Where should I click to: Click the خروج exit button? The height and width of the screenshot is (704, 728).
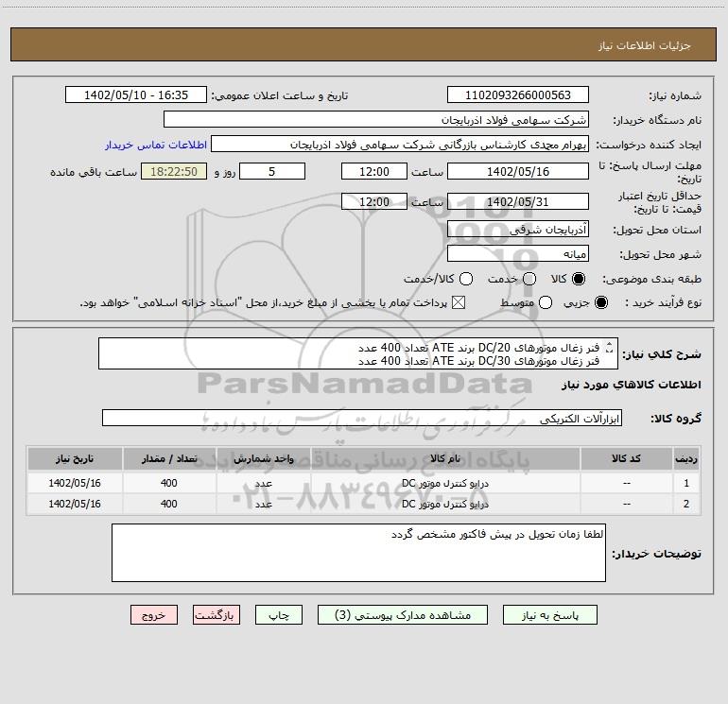point(154,615)
